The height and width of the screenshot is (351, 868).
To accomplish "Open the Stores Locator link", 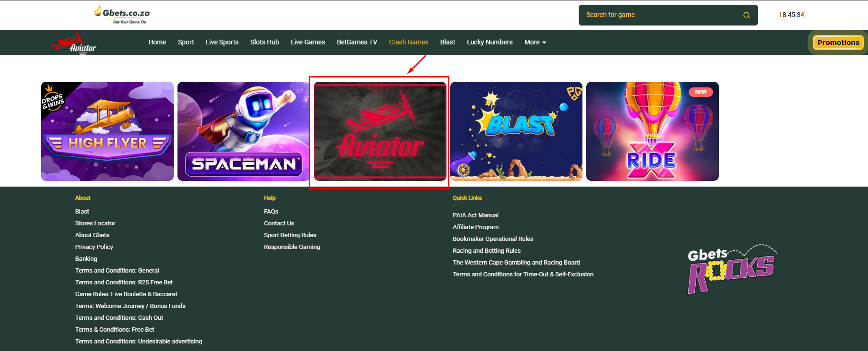I will [x=95, y=223].
